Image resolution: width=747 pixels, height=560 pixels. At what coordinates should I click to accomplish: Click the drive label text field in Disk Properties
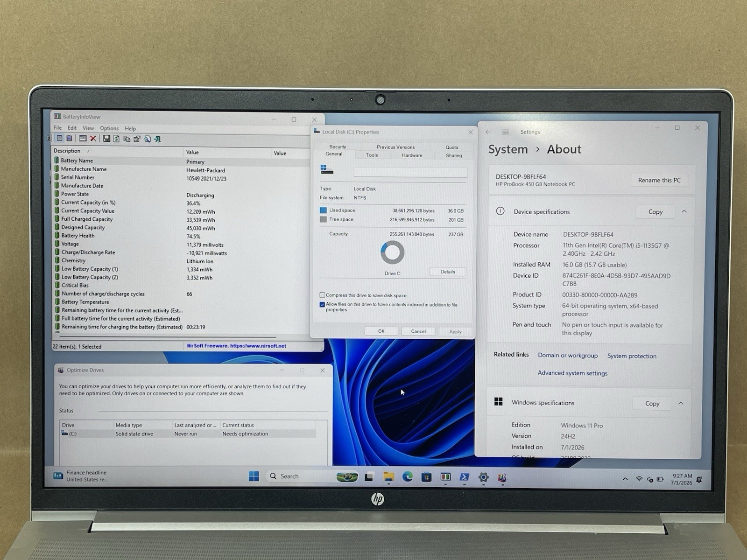[x=410, y=172]
